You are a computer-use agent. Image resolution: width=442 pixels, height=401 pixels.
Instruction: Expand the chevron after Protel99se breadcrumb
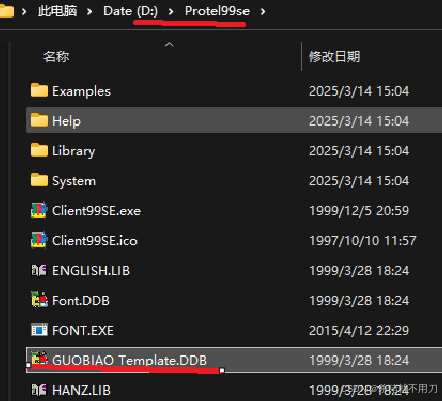tap(263, 12)
